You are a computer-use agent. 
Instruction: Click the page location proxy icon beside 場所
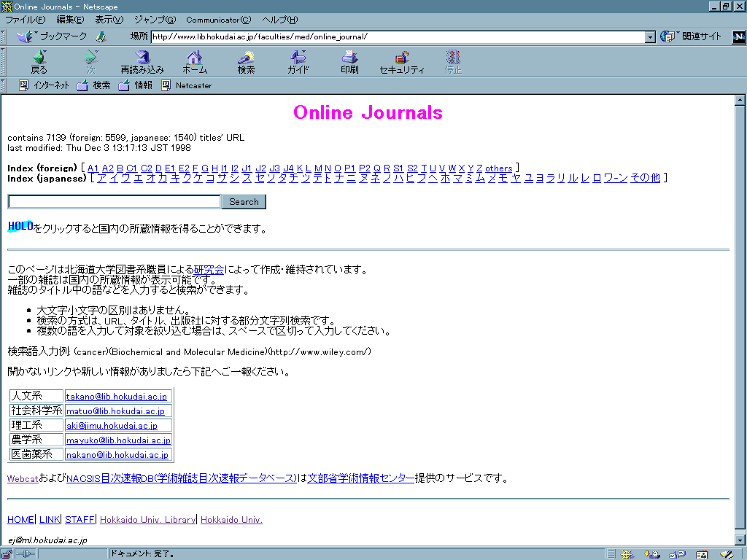(101, 36)
